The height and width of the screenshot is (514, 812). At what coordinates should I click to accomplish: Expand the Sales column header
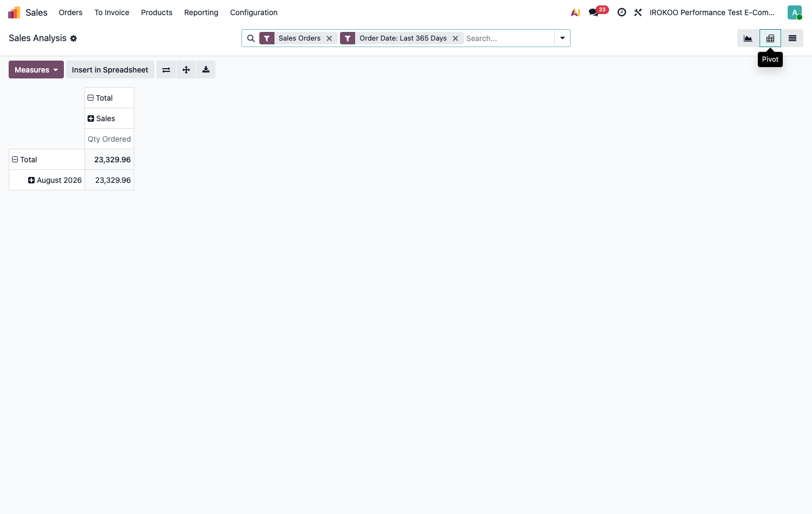(x=101, y=118)
